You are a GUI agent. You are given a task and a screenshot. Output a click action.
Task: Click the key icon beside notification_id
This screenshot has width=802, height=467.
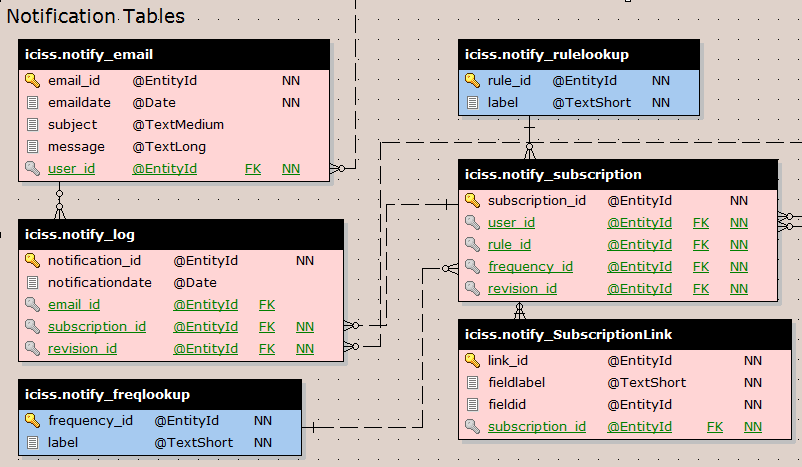(x=32, y=260)
